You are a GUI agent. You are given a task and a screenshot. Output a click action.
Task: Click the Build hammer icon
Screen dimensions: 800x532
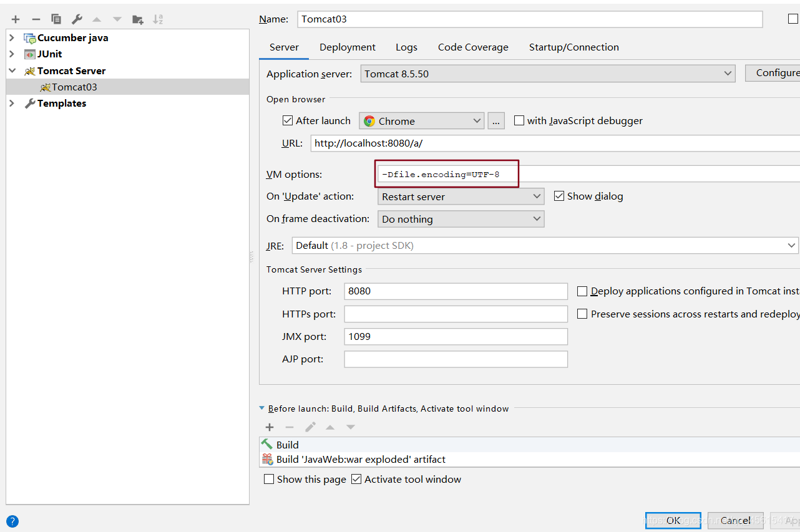(267, 444)
